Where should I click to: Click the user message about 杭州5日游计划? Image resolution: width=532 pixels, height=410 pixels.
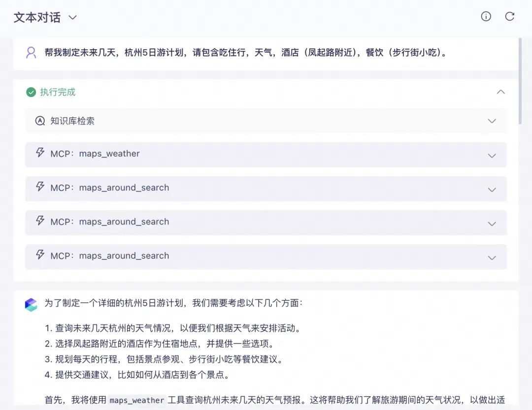(246, 53)
